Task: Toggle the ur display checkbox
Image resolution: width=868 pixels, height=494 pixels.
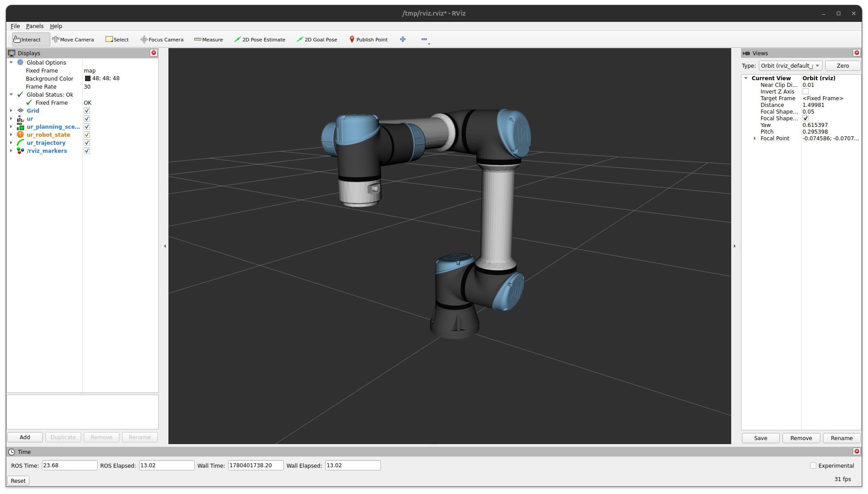Action: tap(87, 118)
